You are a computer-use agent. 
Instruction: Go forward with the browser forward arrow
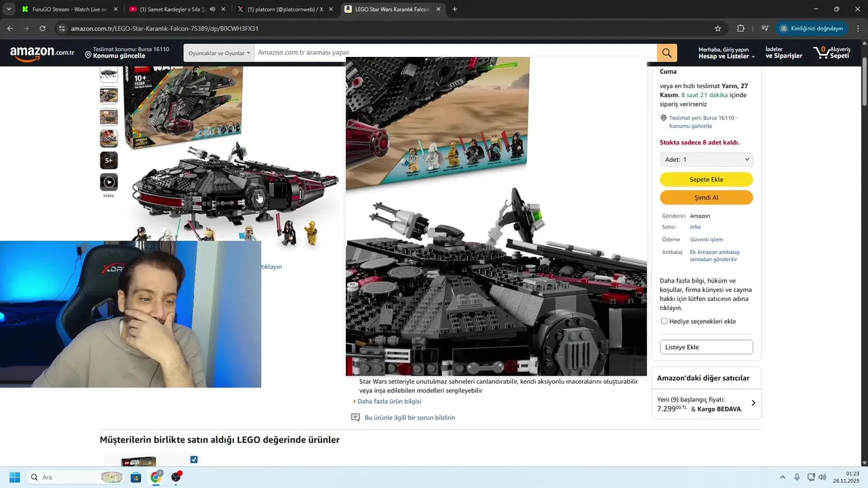coord(26,28)
